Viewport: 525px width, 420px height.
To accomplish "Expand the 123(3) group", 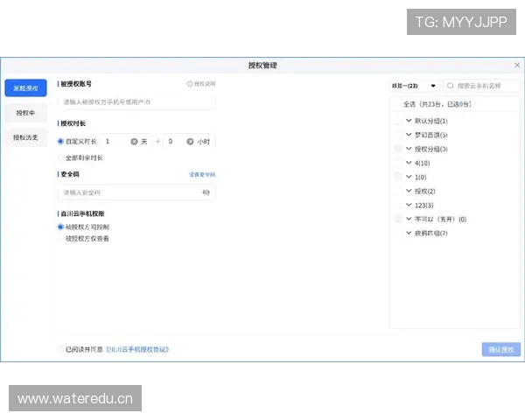I will tap(409, 205).
